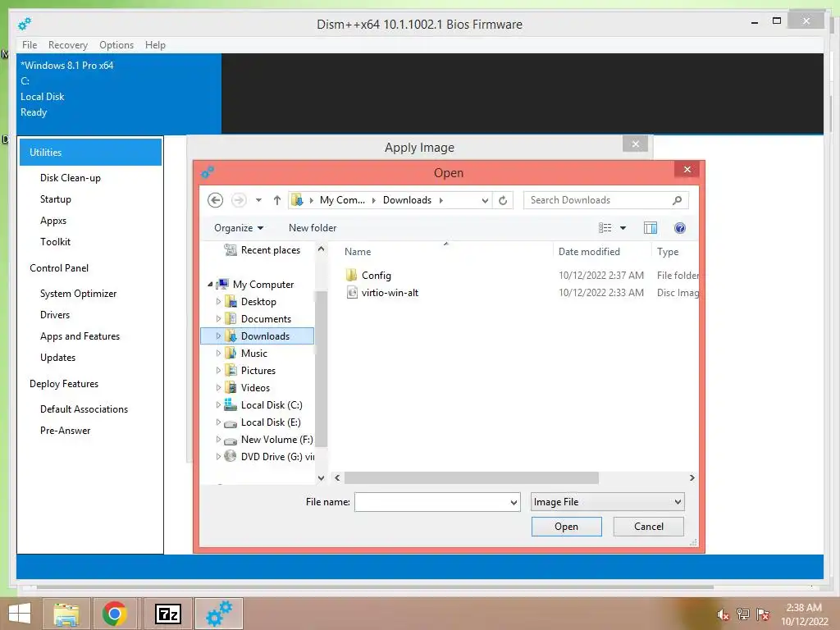Select the virtio-win-alt disc image icon

tap(352, 293)
